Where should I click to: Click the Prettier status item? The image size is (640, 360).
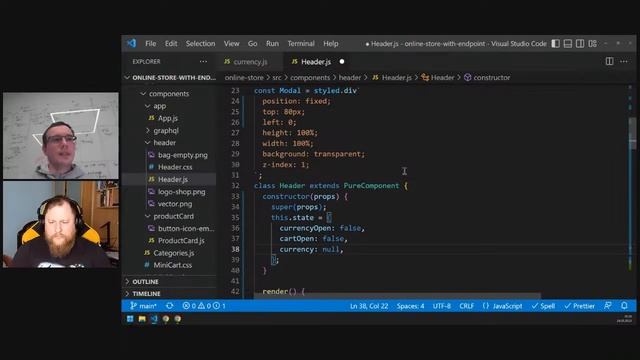click(x=580, y=306)
